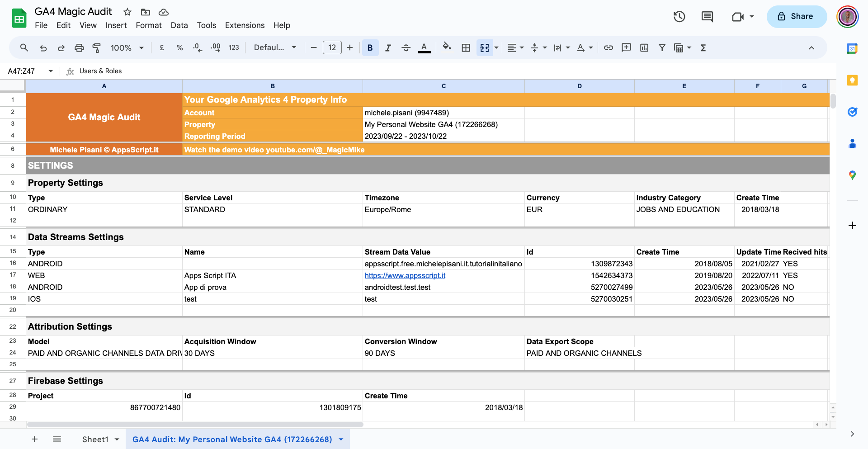Decrease font size with minus
This screenshot has height=449, width=868.
[314, 47]
